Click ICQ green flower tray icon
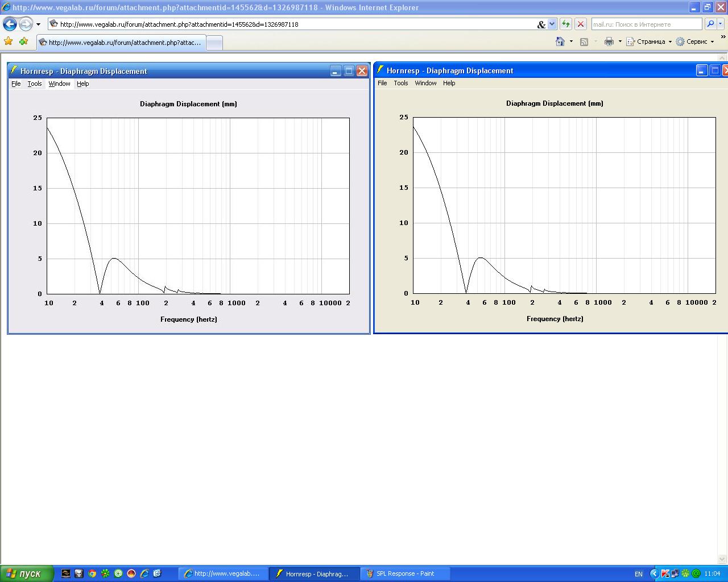 (x=685, y=573)
